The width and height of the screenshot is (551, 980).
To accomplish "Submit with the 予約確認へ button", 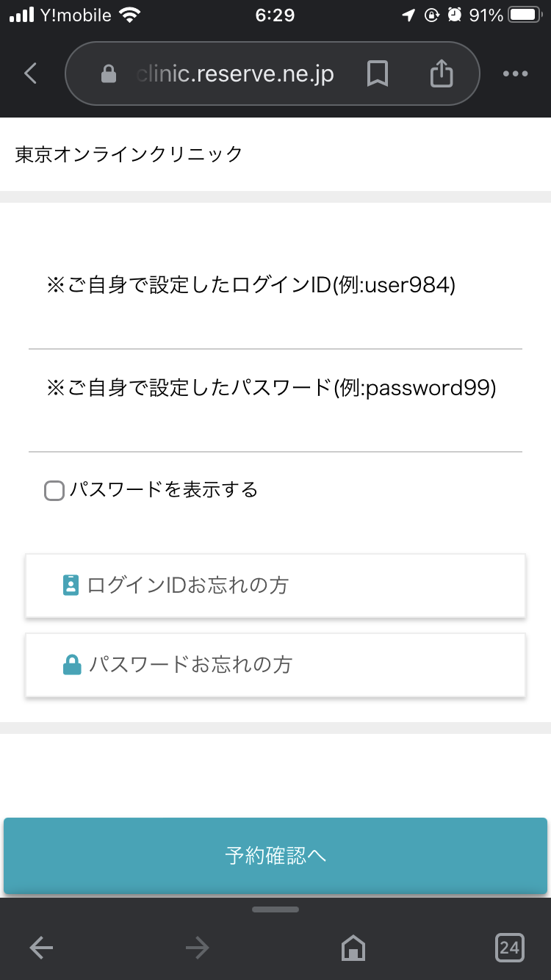I will tap(275, 856).
